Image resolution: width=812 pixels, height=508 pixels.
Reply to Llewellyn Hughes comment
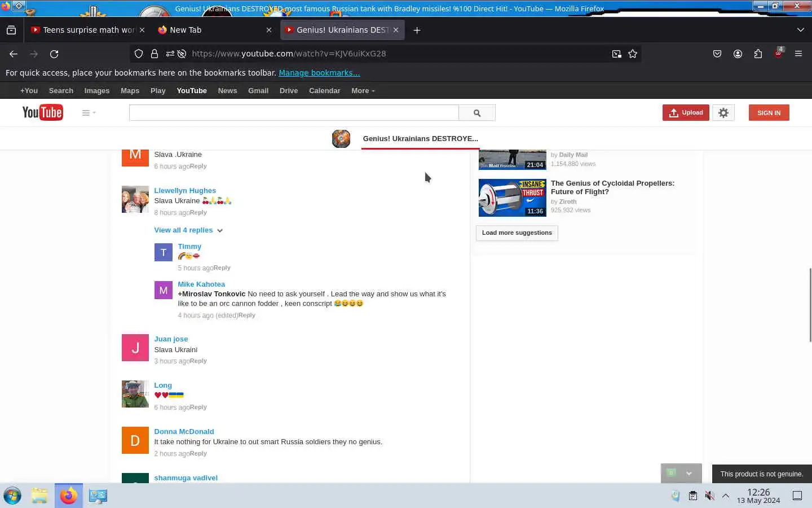pyautogui.click(x=198, y=213)
